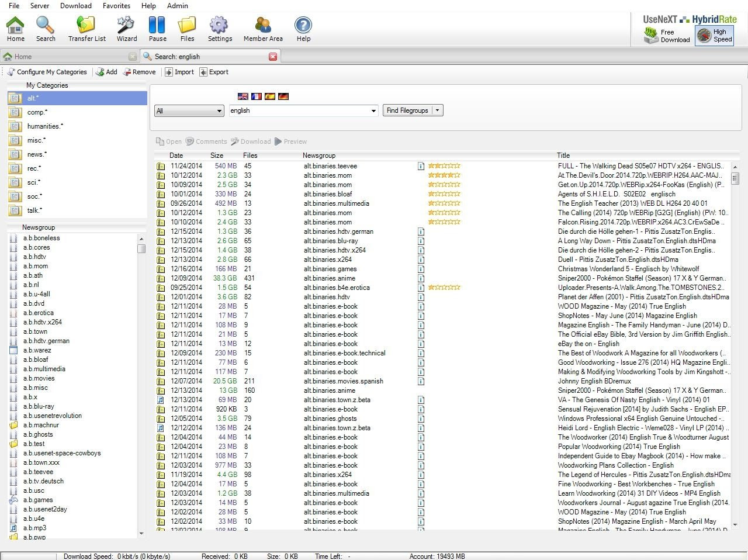The width and height of the screenshot is (748, 560).
Task: Click the comp.* category icon
Action: (x=15, y=112)
